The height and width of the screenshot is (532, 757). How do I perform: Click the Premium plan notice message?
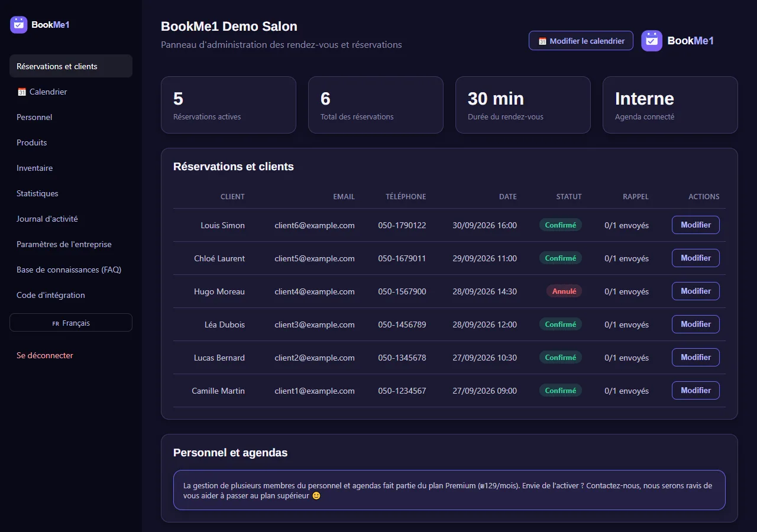[449, 490]
